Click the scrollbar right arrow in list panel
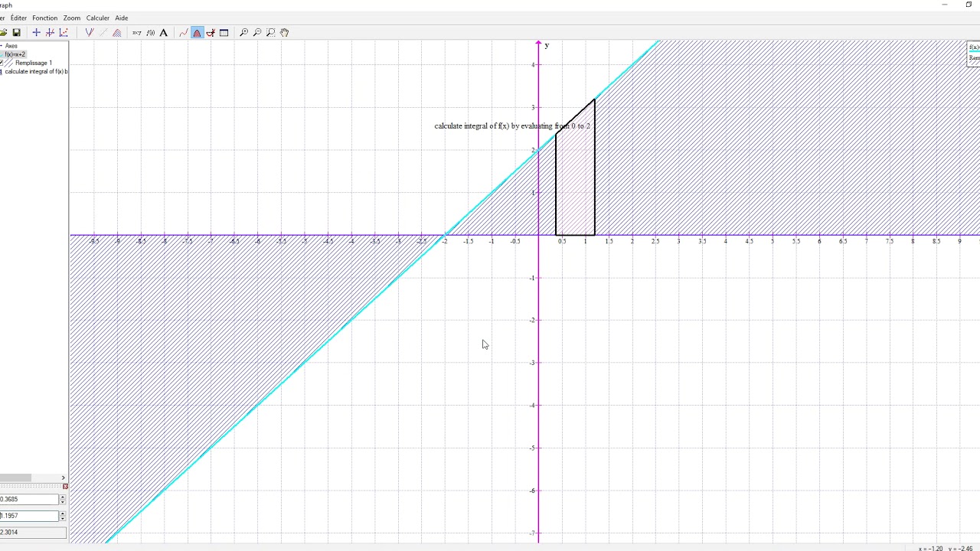The width and height of the screenshot is (980, 551). click(64, 478)
